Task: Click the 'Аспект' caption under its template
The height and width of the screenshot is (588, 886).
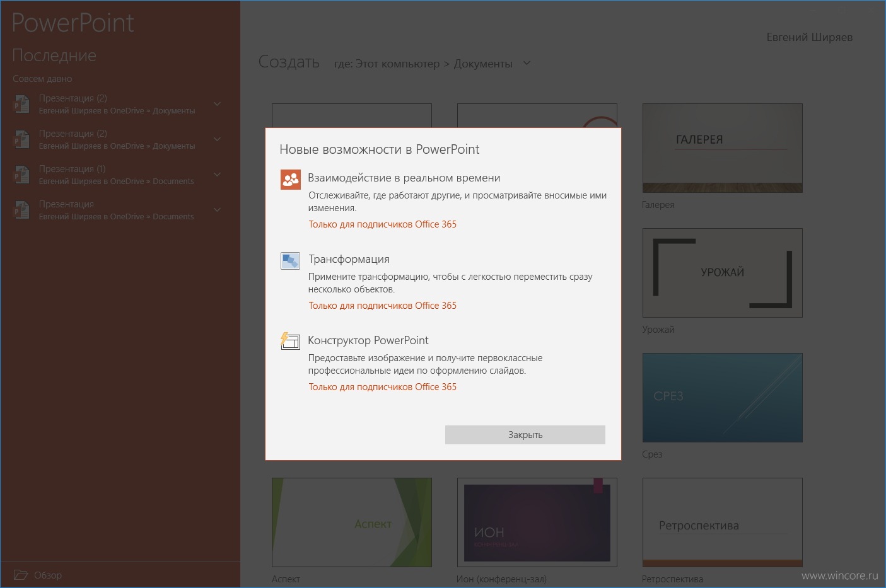Action: point(286,579)
